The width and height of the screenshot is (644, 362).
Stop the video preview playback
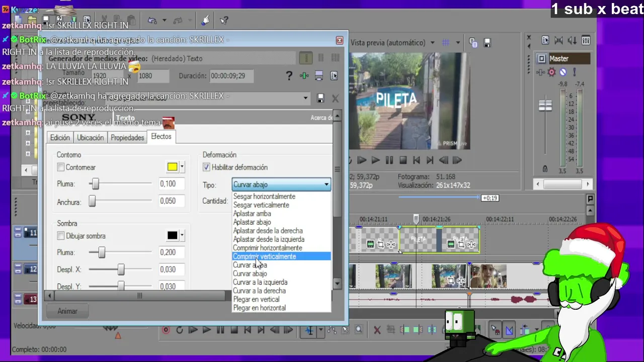(x=403, y=160)
